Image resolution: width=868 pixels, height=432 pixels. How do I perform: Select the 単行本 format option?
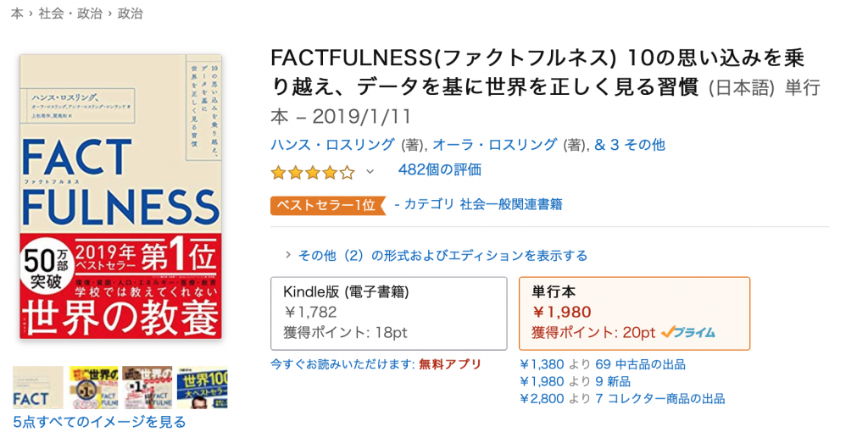click(x=634, y=313)
